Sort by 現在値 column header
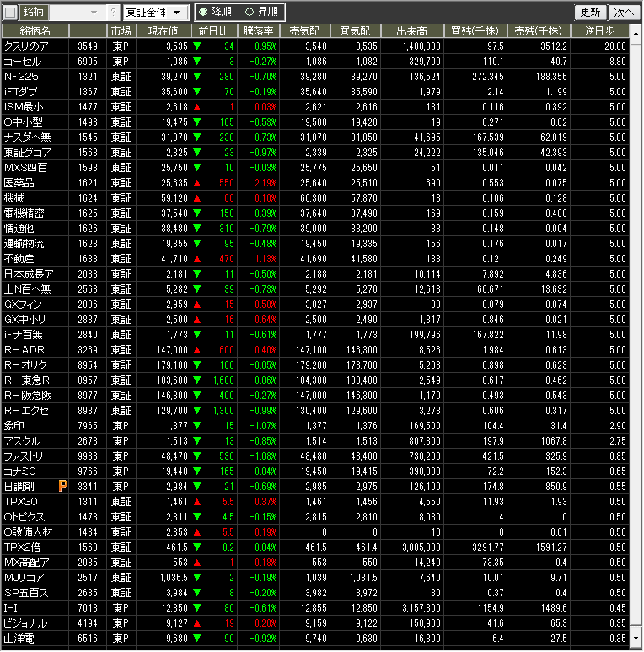Screen dimensions: 644x652 point(163,30)
